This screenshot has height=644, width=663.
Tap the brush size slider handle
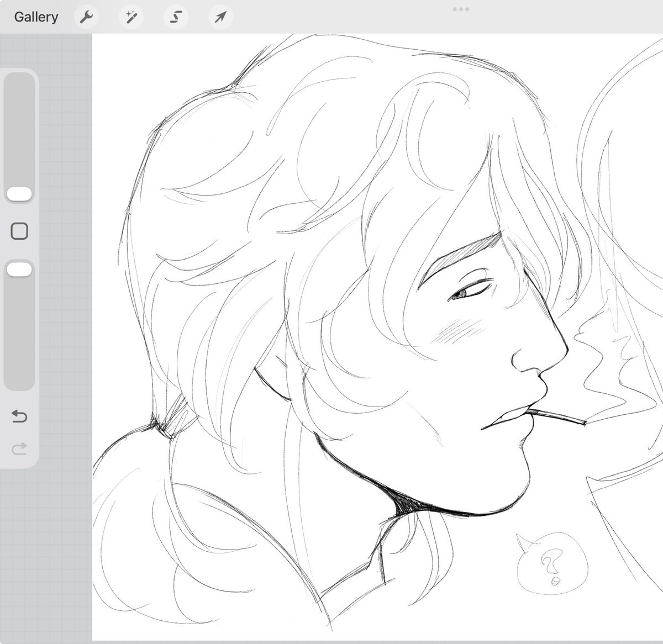(19, 193)
